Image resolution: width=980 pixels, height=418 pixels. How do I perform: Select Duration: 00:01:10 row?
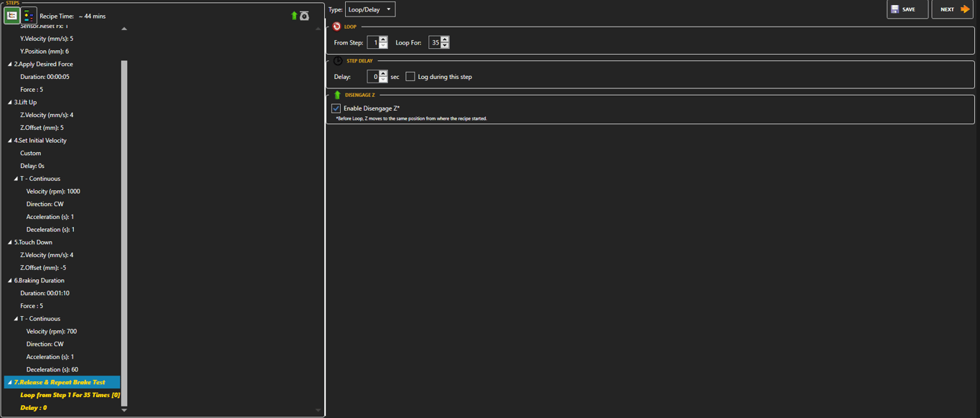click(x=44, y=294)
